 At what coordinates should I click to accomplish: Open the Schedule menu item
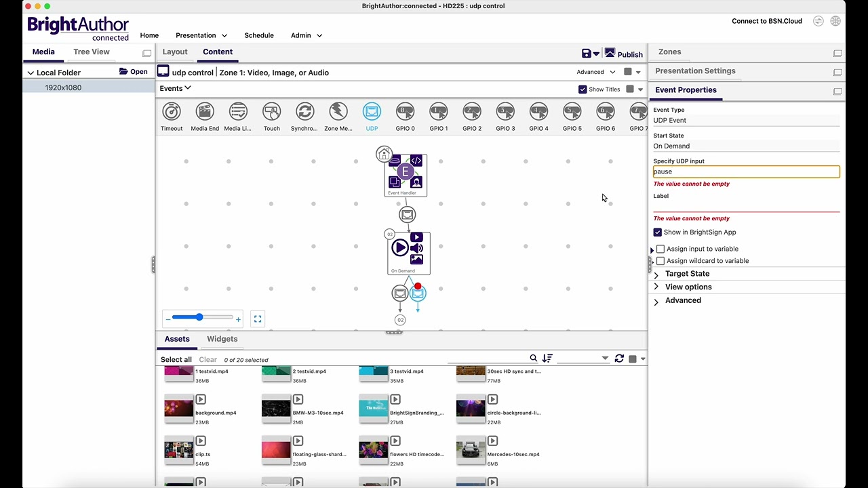coord(259,35)
